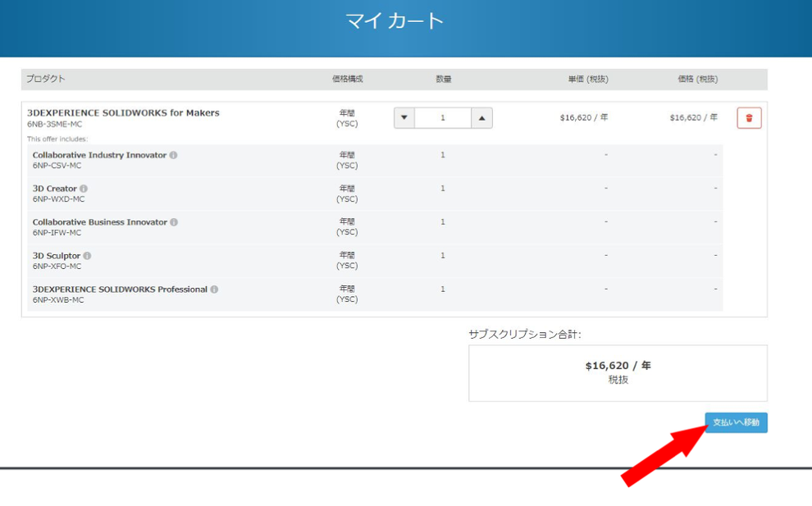Image resolution: width=812 pixels, height=506 pixels.
Task: Show info for Collaborative Business Innovator
Action: click(x=174, y=222)
